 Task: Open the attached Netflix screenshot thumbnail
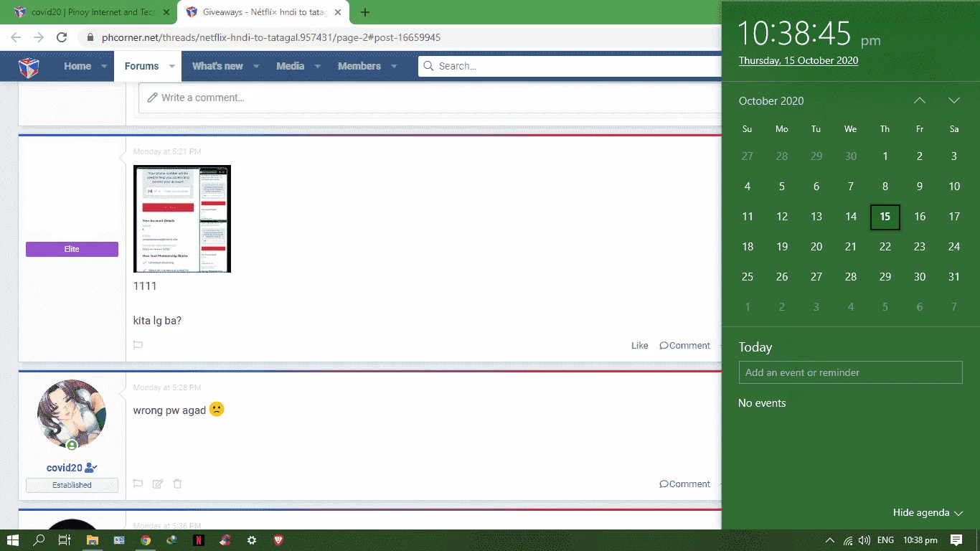pyautogui.click(x=182, y=219)
